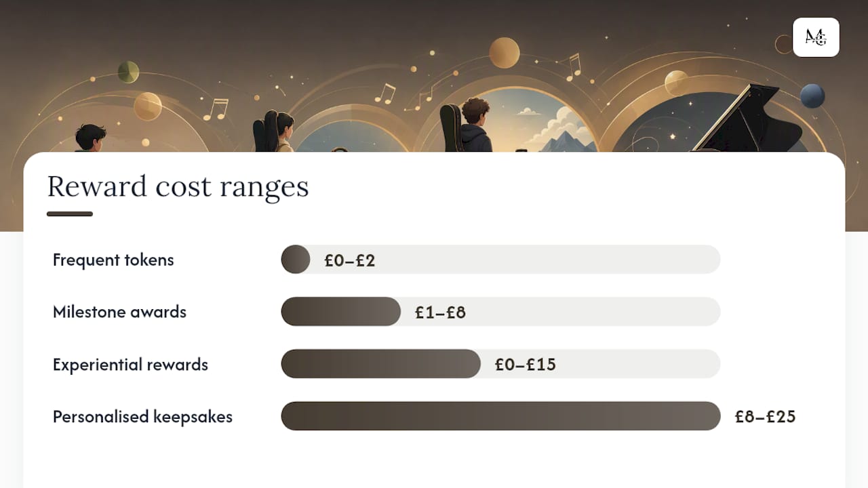Click the filled portion of Milestone awards bar

(x=341, y=311)
